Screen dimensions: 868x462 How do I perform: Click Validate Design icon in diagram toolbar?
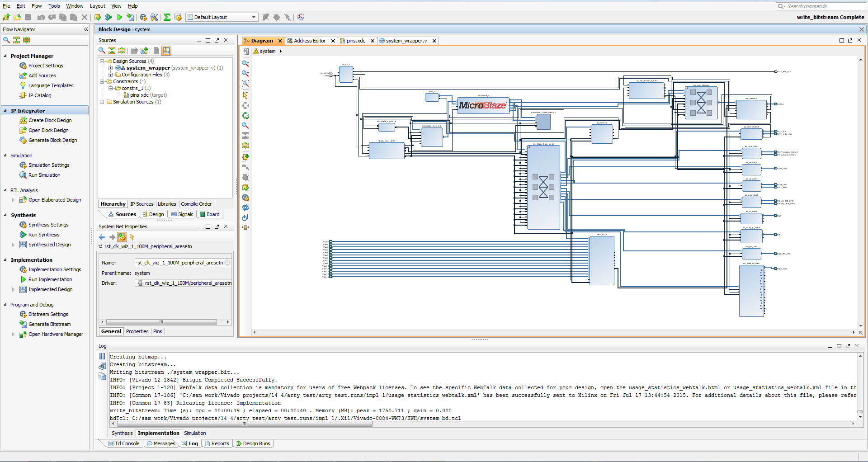(x=245, y=188)
